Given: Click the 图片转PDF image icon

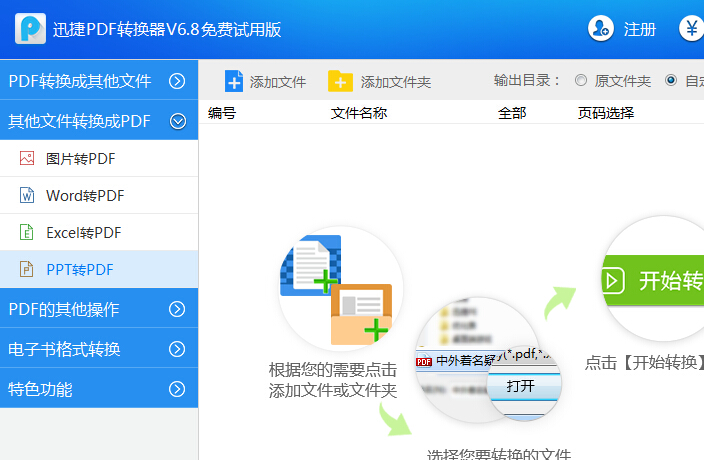Looking at the screenshot, I should 27,158.
